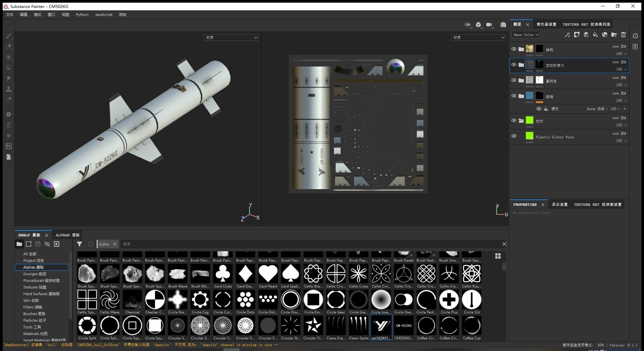644x351 pixels.
Task: Expand the 玻璃 folder
Action: tap(521, 96)
